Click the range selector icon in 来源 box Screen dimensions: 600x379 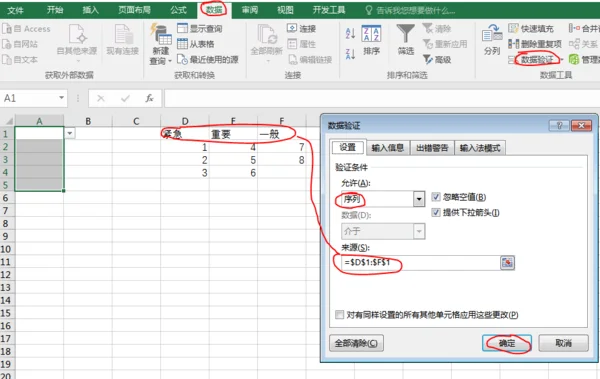click(x=507, y=263)
